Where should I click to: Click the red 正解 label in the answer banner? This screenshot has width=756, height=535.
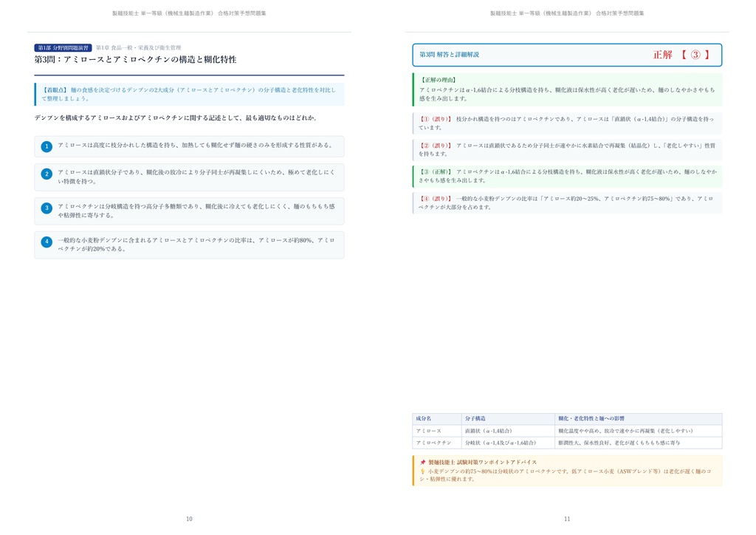click(662, 55)
